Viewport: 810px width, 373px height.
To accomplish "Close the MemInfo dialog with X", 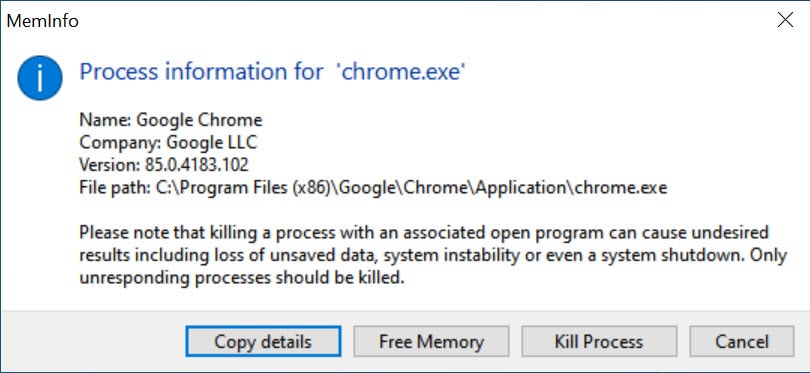I will coord(785,20).
